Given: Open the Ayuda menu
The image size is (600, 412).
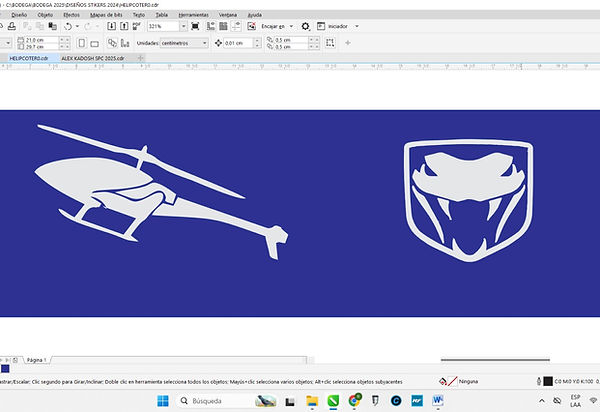Looking at the screenshot, I should [255, 15].
